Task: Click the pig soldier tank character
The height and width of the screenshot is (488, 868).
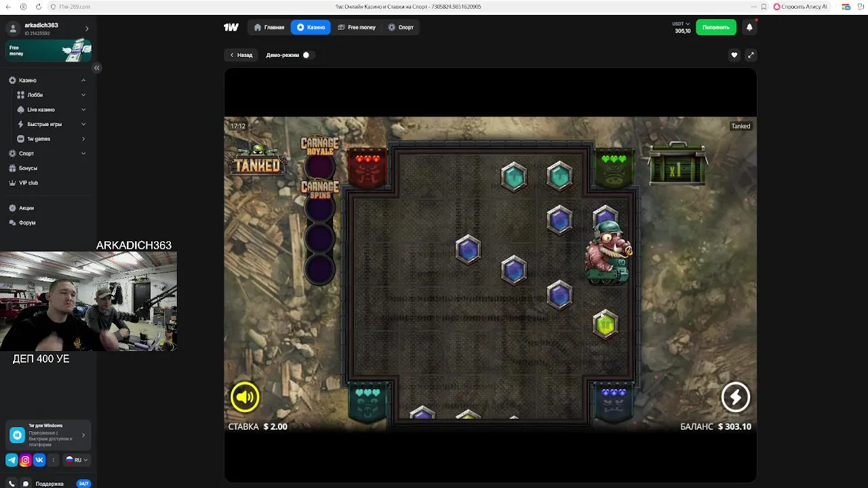Action: (609, 252)
